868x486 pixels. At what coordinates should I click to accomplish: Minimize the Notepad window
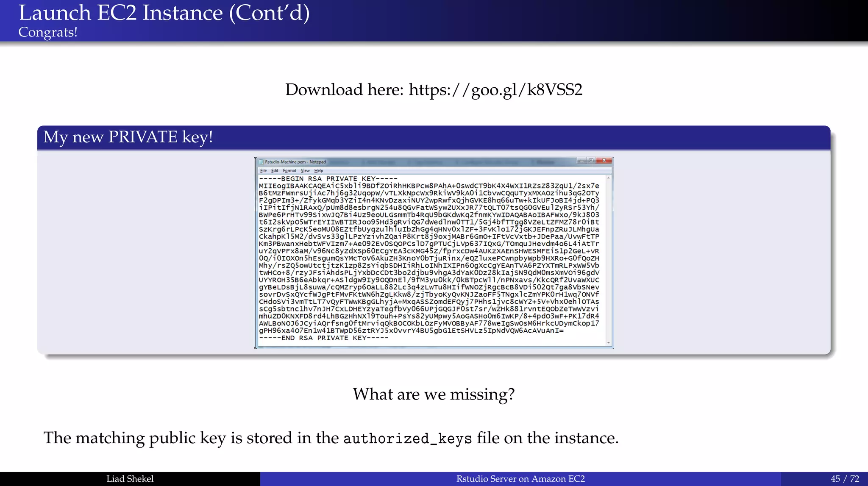tap(581, 161)
